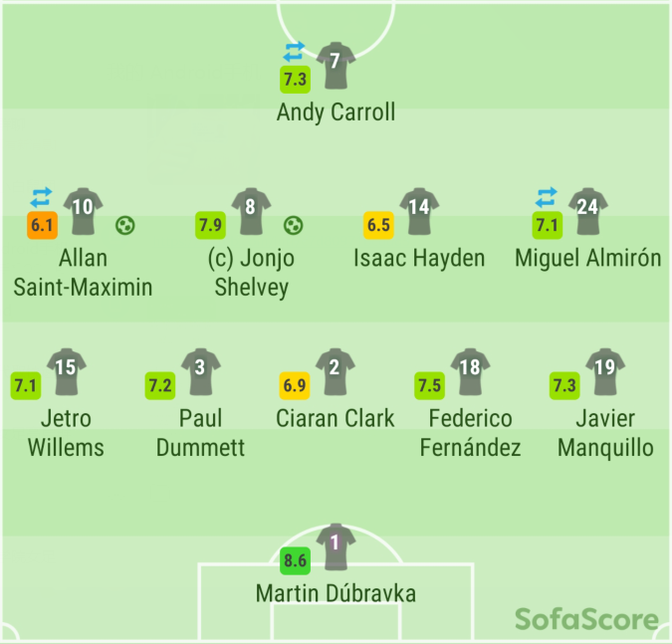This screenshot has height=644, width=672.
Task: Click Martin Dúbravka's goalkeeper shirt number 1
Action: pyautogui.click(x=336, y=543)
